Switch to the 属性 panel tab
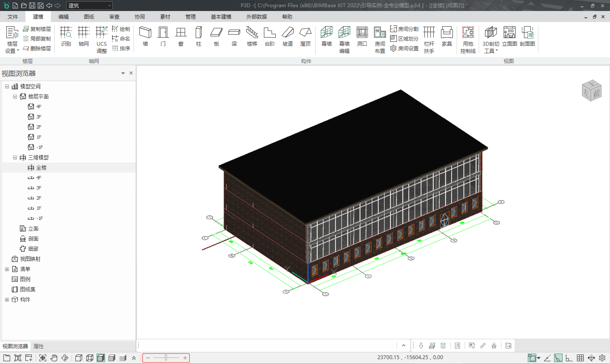The width and height of the screenshot is (610, 364). (x=38, y=346)
